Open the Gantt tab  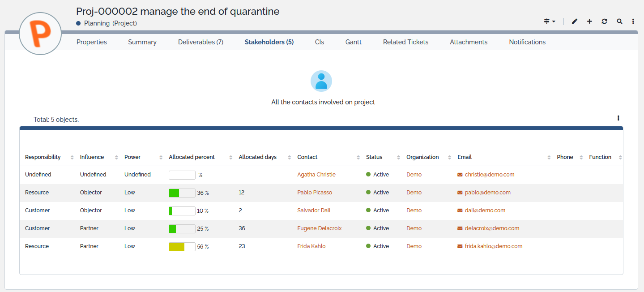click(353, 42)
